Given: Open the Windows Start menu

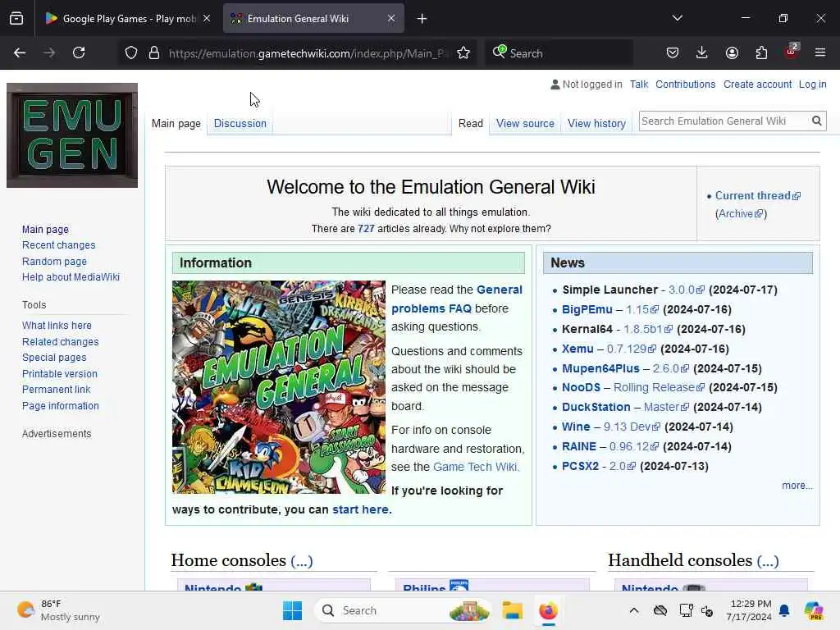Looking at the screenshot, I should pyautogui.click(x=293, y=610).
